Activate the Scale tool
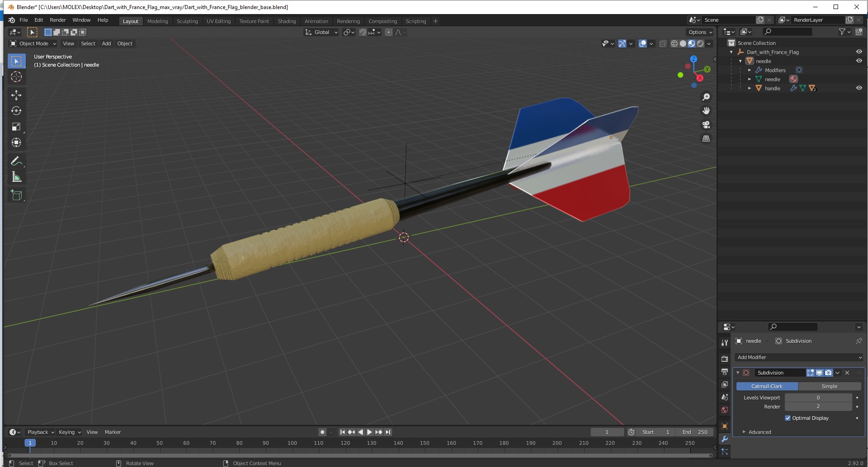The width and height of the screenshot is (868, 467). click(x=16, y=126)
